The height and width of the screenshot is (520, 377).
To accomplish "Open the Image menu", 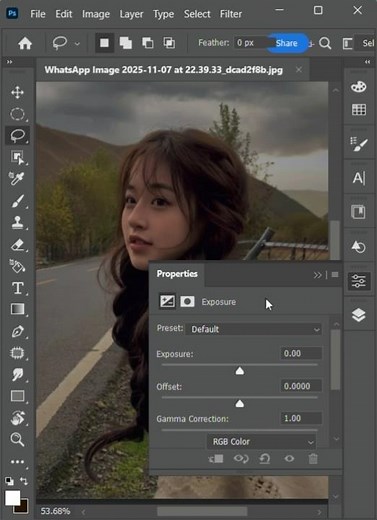I will [x=96, y=14].
